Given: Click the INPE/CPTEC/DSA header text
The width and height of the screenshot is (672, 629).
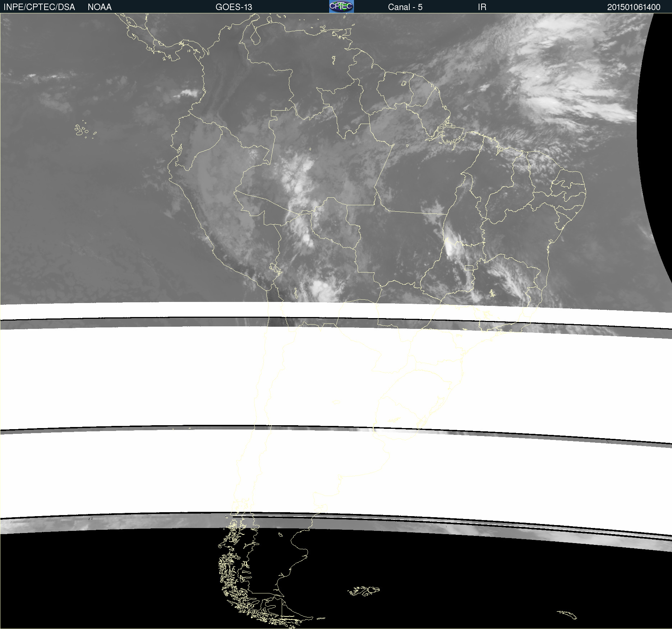Looking at the screenshot, I should (39, 7).
